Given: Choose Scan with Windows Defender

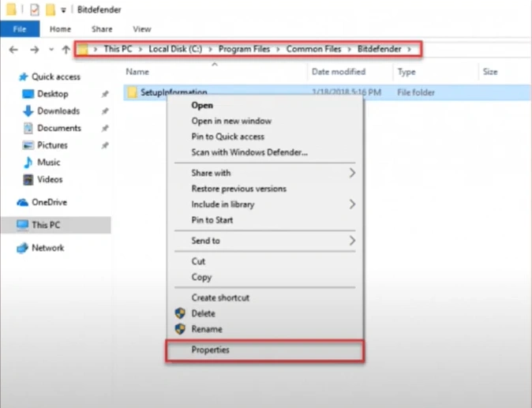Looking at the screenshot, I should click(265, 152).
